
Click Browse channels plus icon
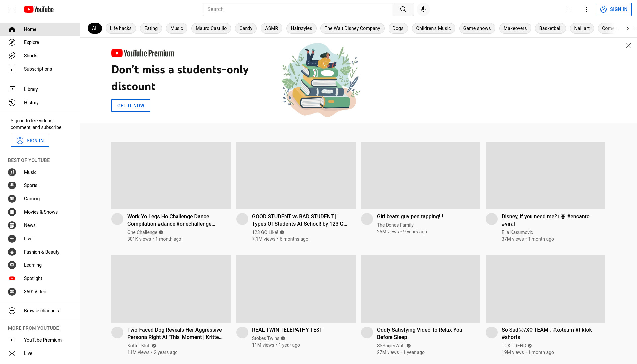pos(12,311)
